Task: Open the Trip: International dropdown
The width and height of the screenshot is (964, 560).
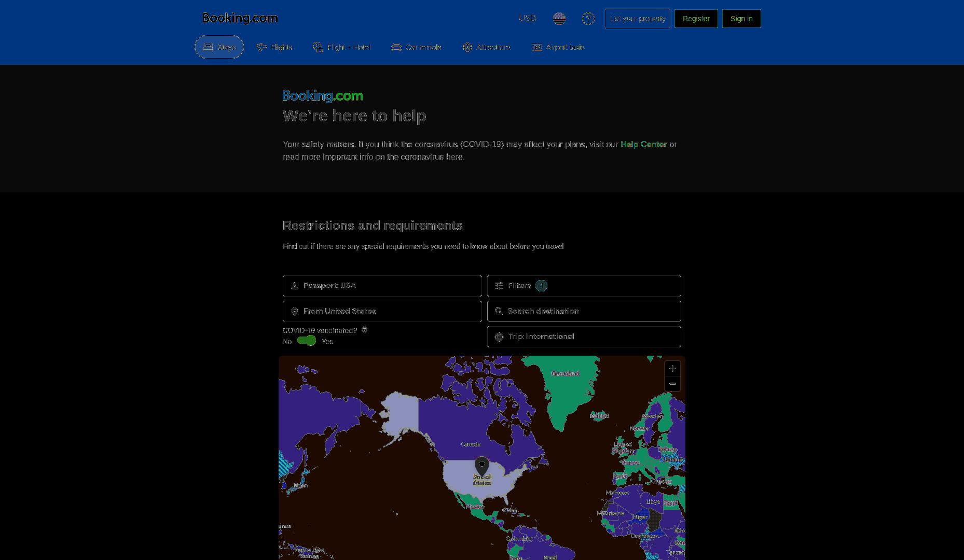Action: click(x=584, y=337)
